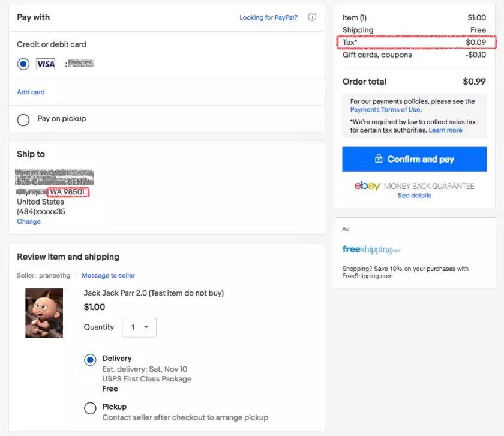Click the FreeShipping.com ad description text
The height and width of the screenshot is (436, 504).
(405, 272)
